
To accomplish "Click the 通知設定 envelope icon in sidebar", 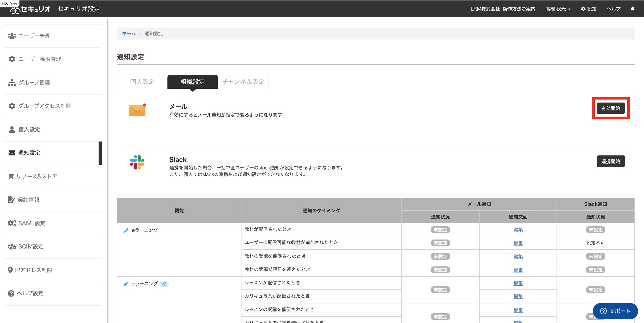I will pyautogui.click(x=12, y=153).
